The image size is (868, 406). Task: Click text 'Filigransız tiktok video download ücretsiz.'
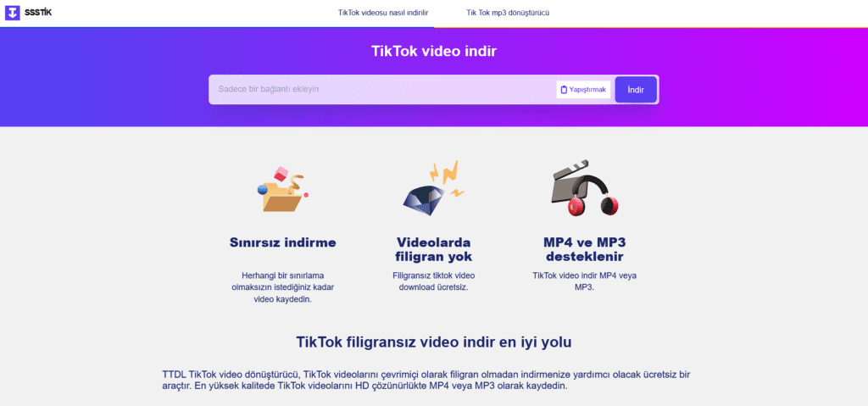(x=434, y=281)
